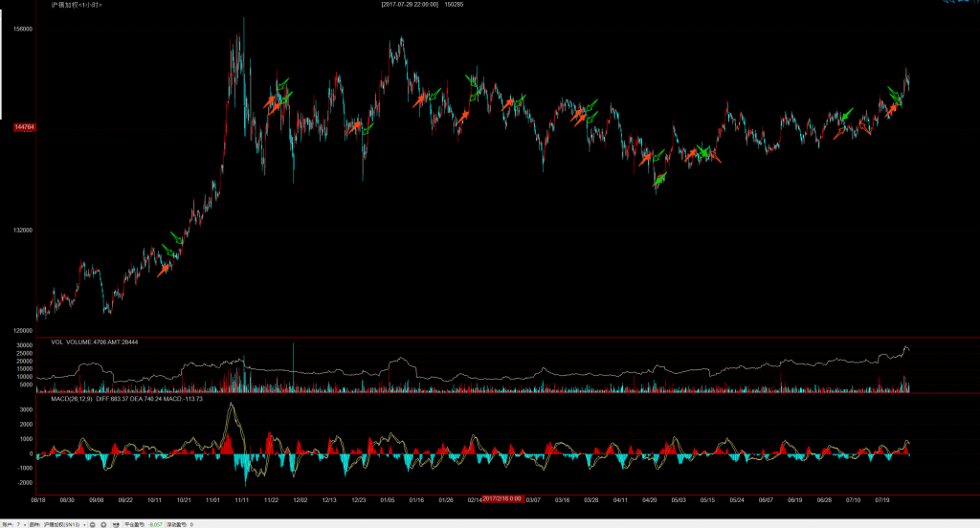Open the contract dropdown showing SN13
This screenshot has width=980, height=528.
point(84,524)
